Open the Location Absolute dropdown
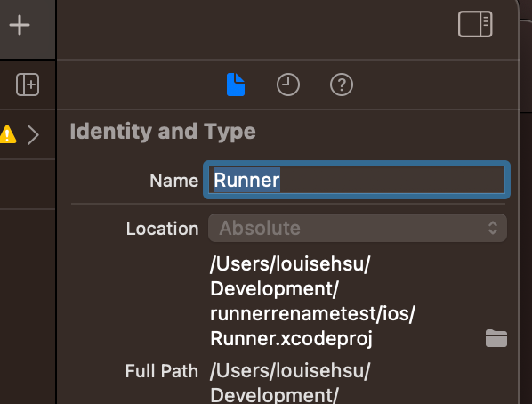Image resolution: width=532 pixels, height=404 pixels. click(x=358, y=228)
